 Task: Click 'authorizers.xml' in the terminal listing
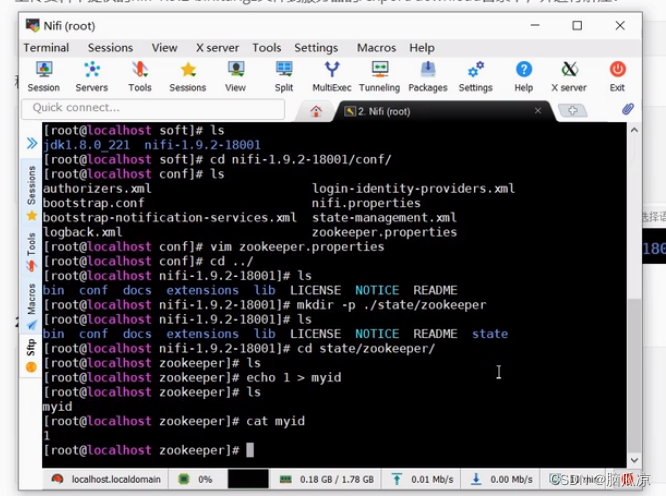coord(97,189)
